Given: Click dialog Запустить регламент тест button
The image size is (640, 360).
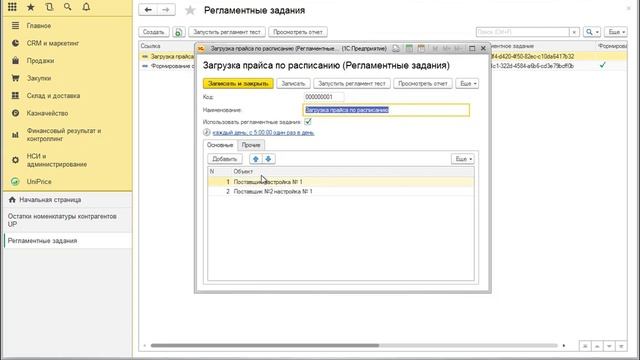Looking at the screenshot, I should click(352, 84).
